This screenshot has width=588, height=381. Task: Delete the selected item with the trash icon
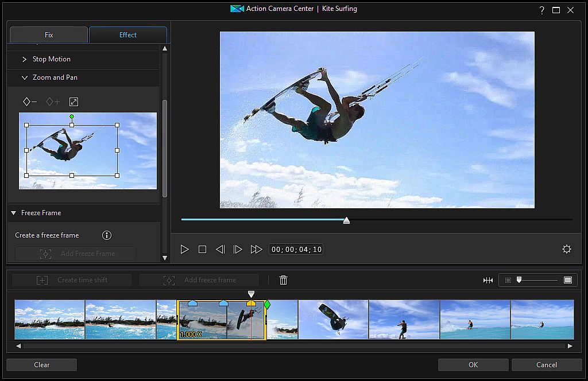(283, 280)
